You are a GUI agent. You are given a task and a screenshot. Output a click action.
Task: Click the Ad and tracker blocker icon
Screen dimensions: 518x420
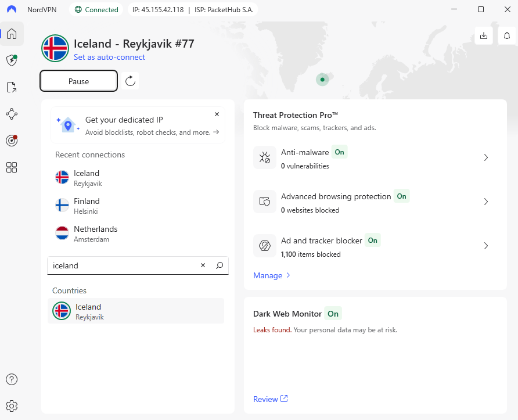click(x=265, y=246)
